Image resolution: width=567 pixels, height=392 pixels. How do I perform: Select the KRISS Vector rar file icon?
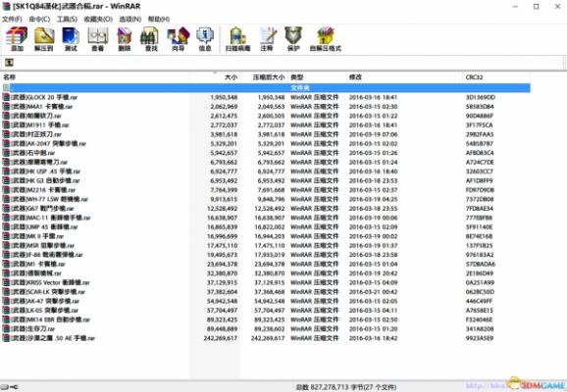(6, 282)
